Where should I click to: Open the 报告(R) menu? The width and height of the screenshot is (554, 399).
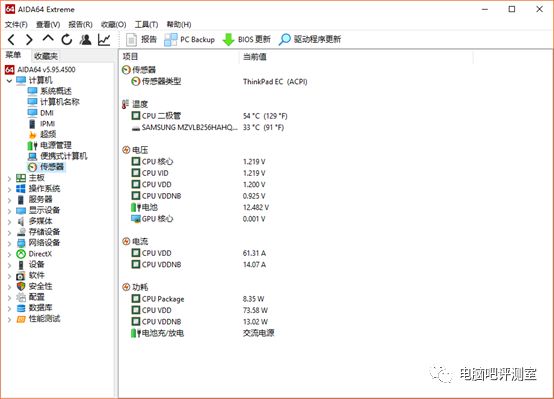tap(81, 24)
